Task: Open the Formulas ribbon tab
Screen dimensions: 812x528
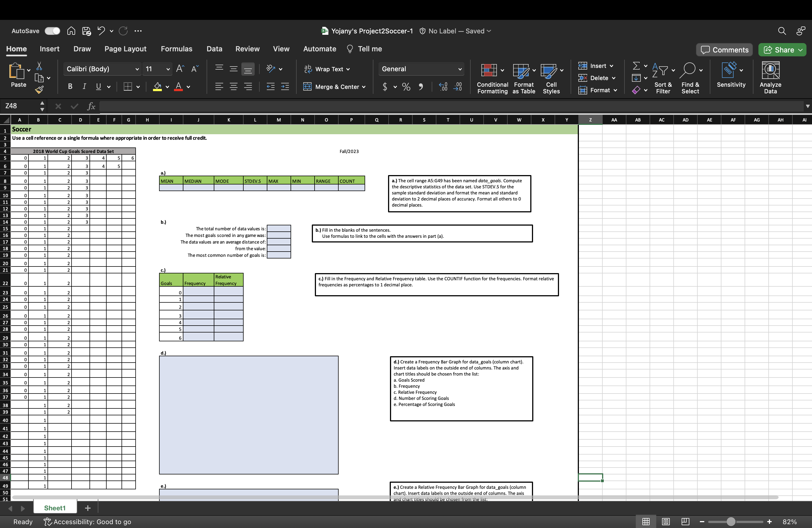Action: tap(176, 49)
